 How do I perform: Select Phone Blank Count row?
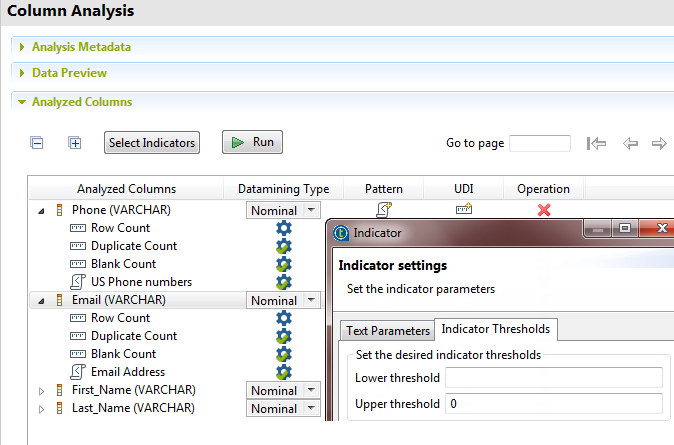(x=123, y=264)
